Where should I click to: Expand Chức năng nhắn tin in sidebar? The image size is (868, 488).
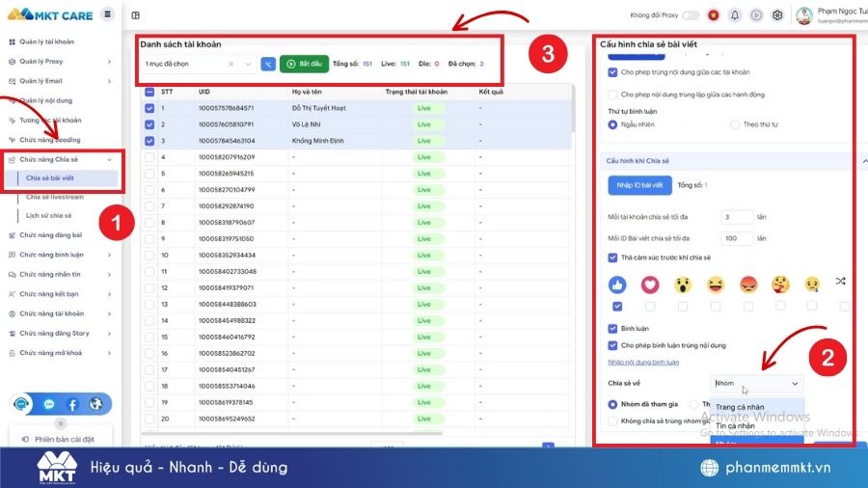coord(109,275)
